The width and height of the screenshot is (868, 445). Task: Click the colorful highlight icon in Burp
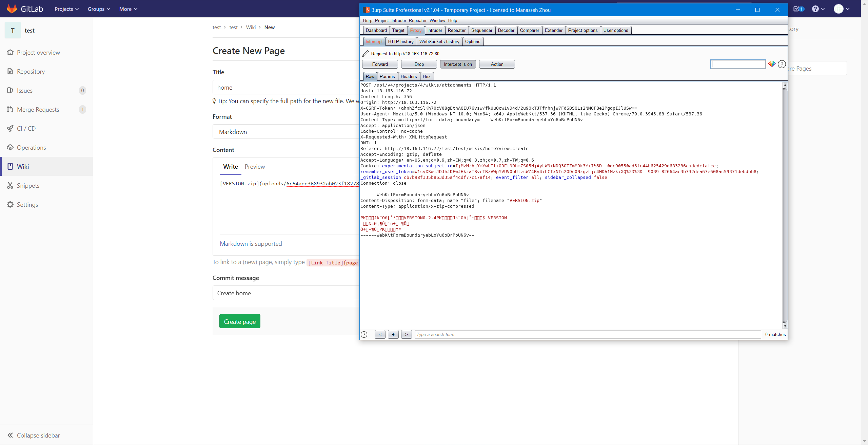(x=772, y=64)
